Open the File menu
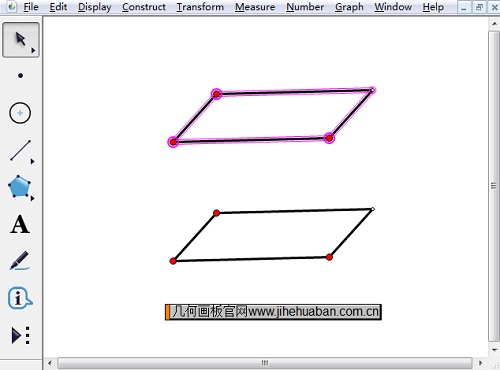Image resolution: width=500 pixels, height=370 pixels. pos(31,7)
